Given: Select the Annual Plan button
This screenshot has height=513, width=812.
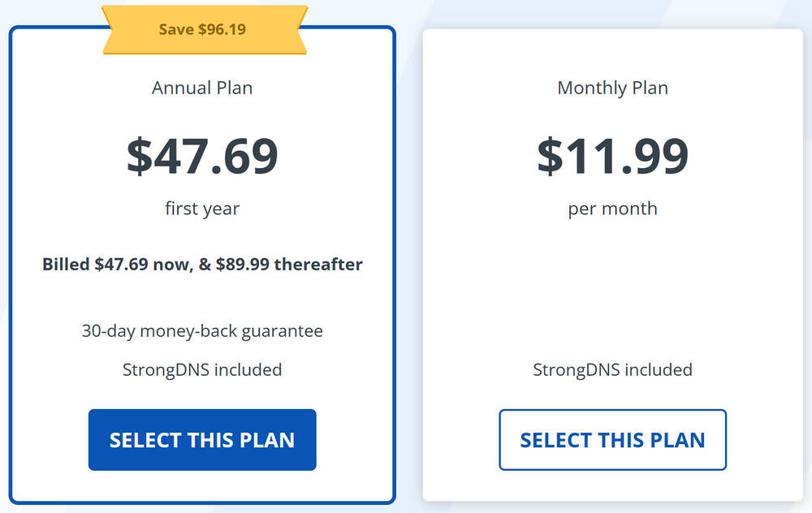Looking at the screenshot, I should 202,440.
